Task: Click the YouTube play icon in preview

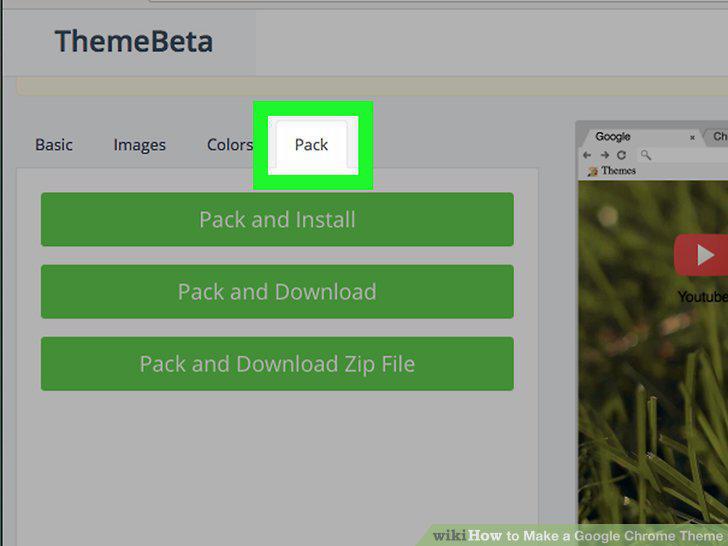Action: (x=702, y=255)
